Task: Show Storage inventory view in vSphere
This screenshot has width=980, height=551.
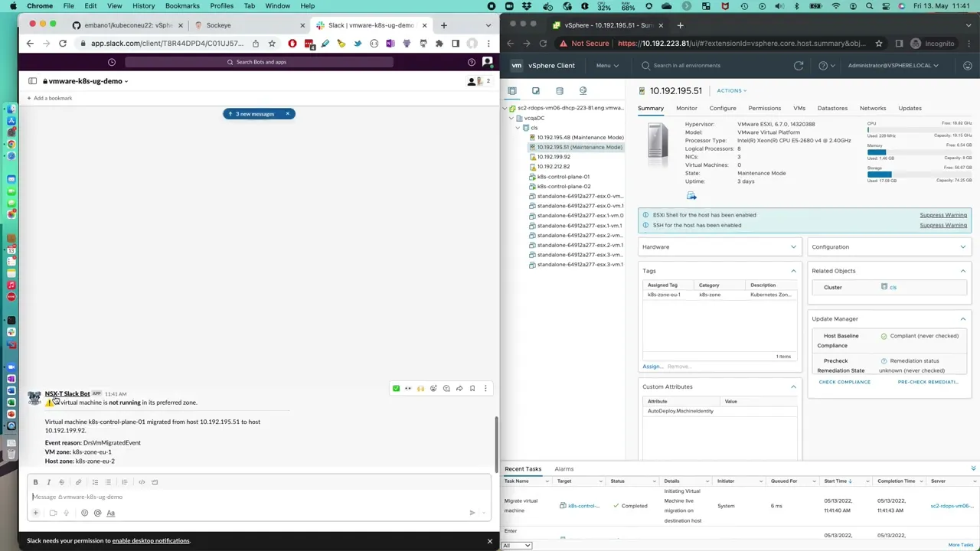Action: click(x=560, y=91)
